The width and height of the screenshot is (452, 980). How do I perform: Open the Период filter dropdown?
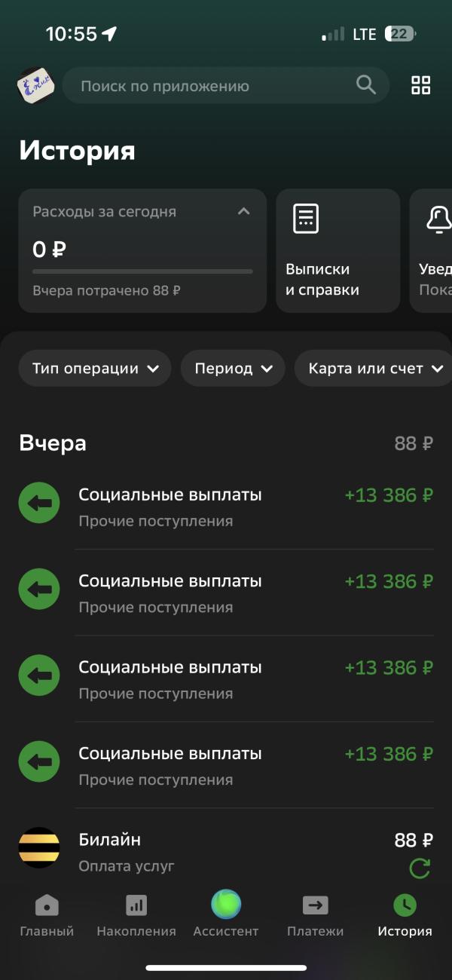[233, 369]
